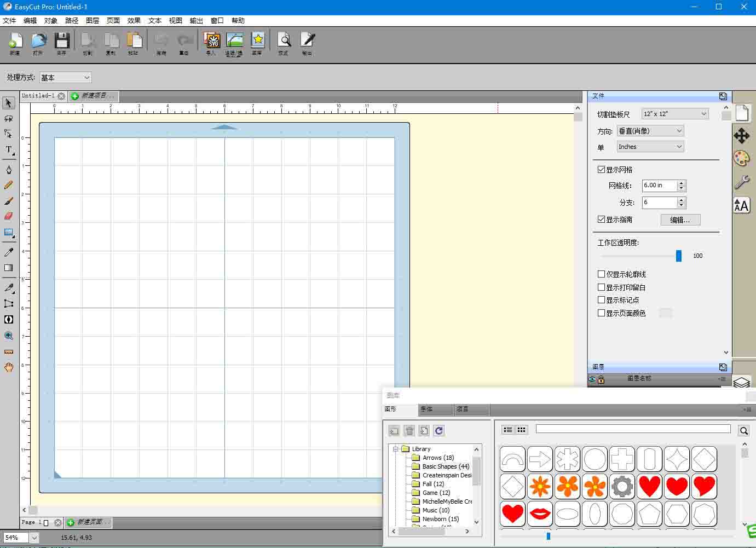
Task: Enable the outlines-only checkbox
Action: pos(601,274)
